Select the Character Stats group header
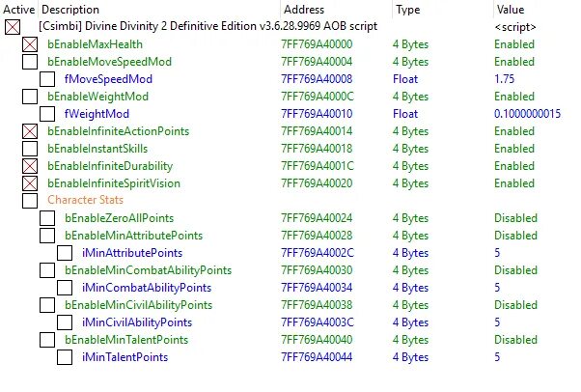The image size is (581, 392). [85, 200]
